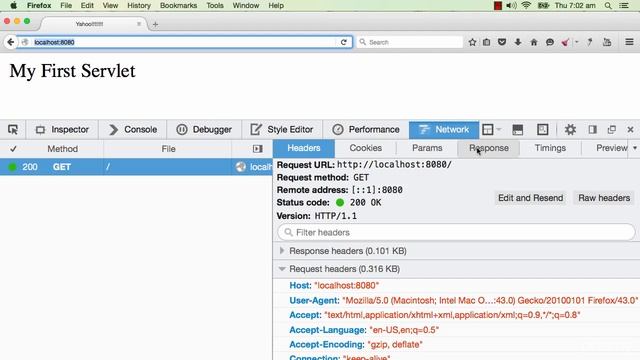The height and width of the screenshot is (360, 640).
Task: Open the Firefox application menu
Action: (39, 5)
